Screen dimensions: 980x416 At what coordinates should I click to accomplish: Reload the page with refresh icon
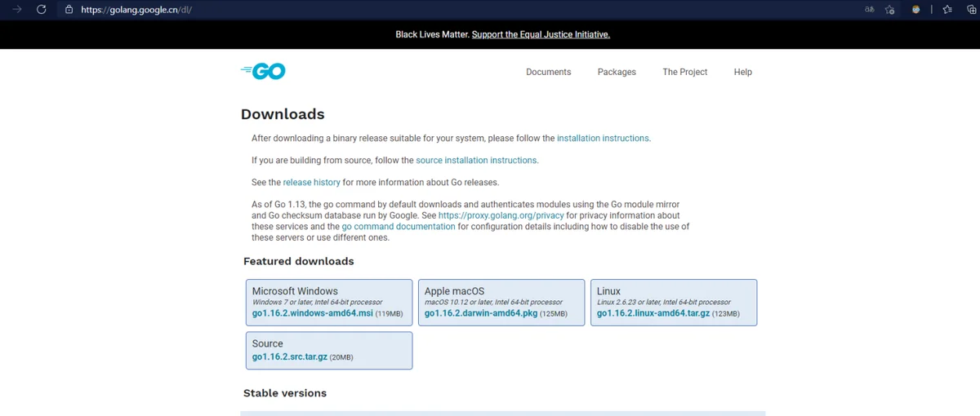click(x=41, y=10)
